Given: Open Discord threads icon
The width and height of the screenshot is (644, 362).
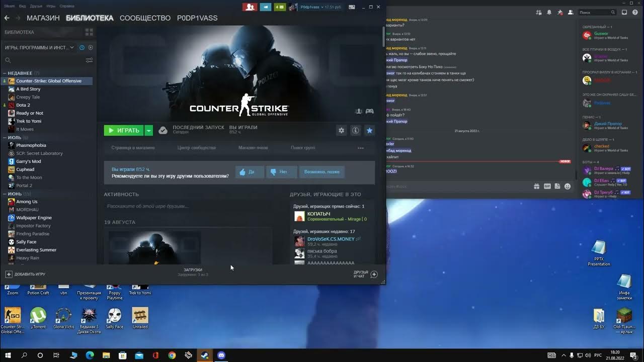Looking at the screenshot, I should click(x=539, y=12).
